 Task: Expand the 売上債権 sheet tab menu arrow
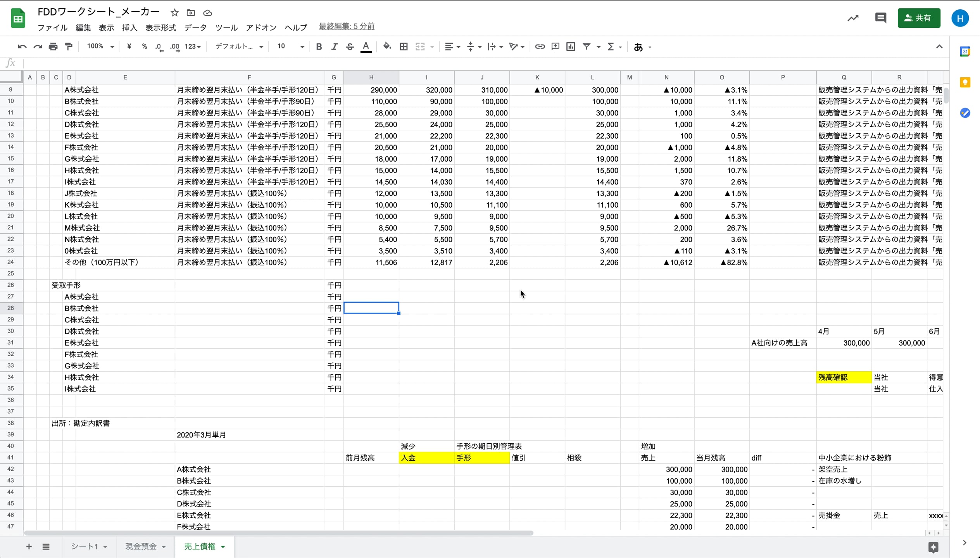[x=223, y=547]
